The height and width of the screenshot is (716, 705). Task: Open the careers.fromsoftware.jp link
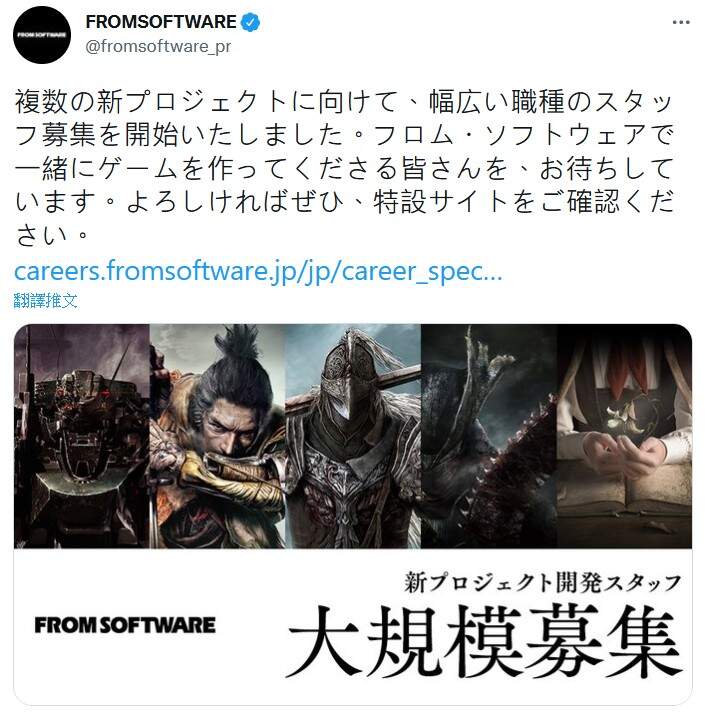(258, 271)
